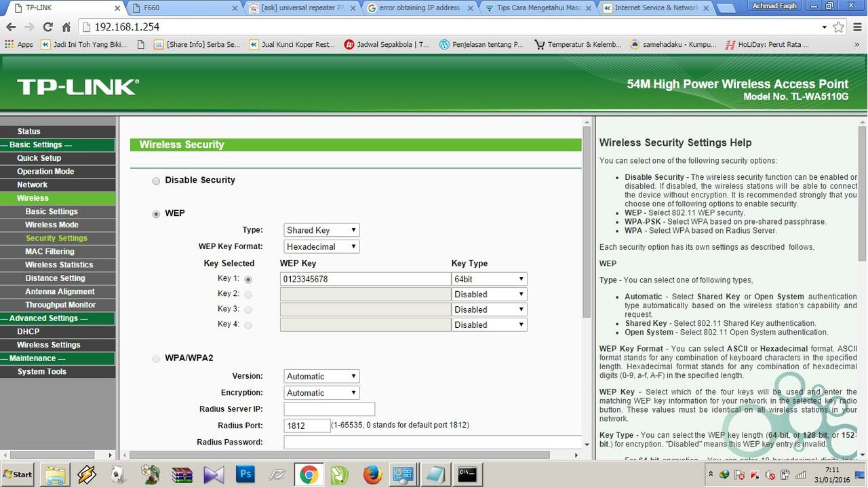Viewport: 868px width, 488px height.
Task: Open the DHCP settings menu
Action: 28,332
